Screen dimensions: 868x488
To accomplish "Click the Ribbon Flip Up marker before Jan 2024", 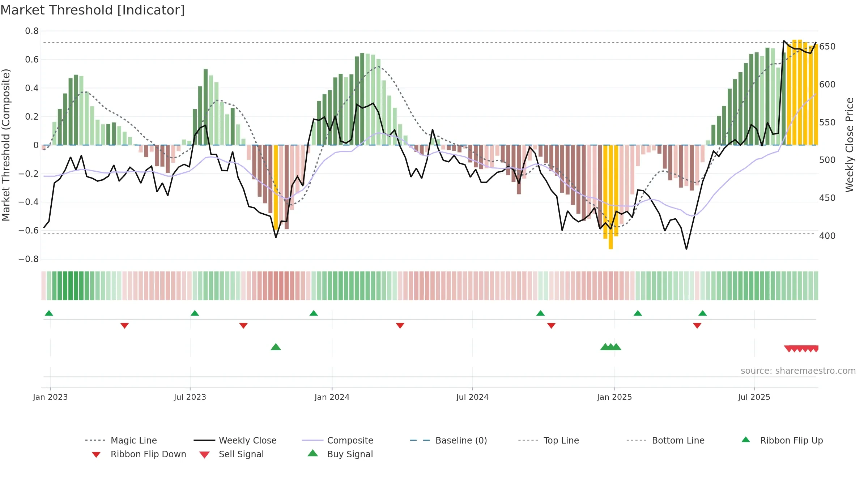I will click(x=314, y=313).
